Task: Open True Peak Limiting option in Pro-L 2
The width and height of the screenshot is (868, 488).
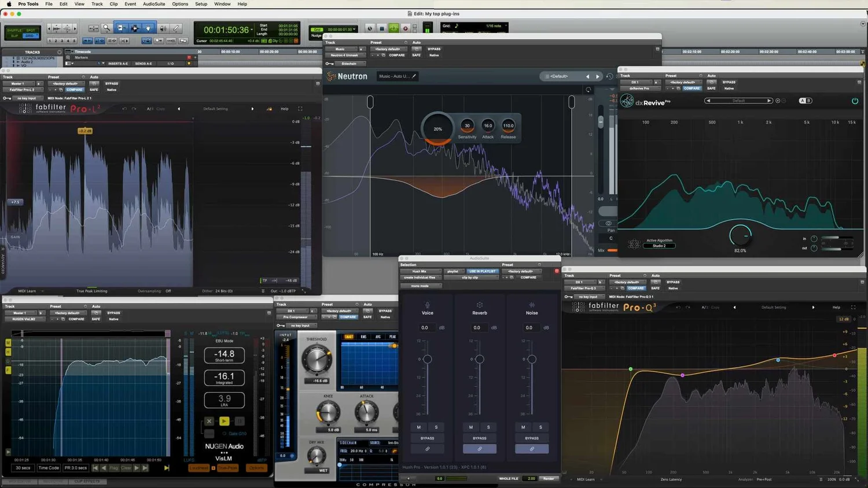Action: [92, 291]
